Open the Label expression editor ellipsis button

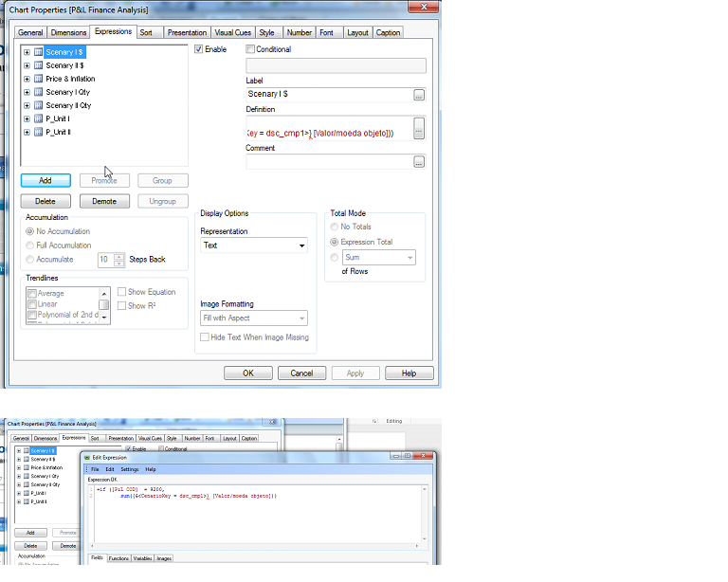pyautogui.click(x=419, y=95)
